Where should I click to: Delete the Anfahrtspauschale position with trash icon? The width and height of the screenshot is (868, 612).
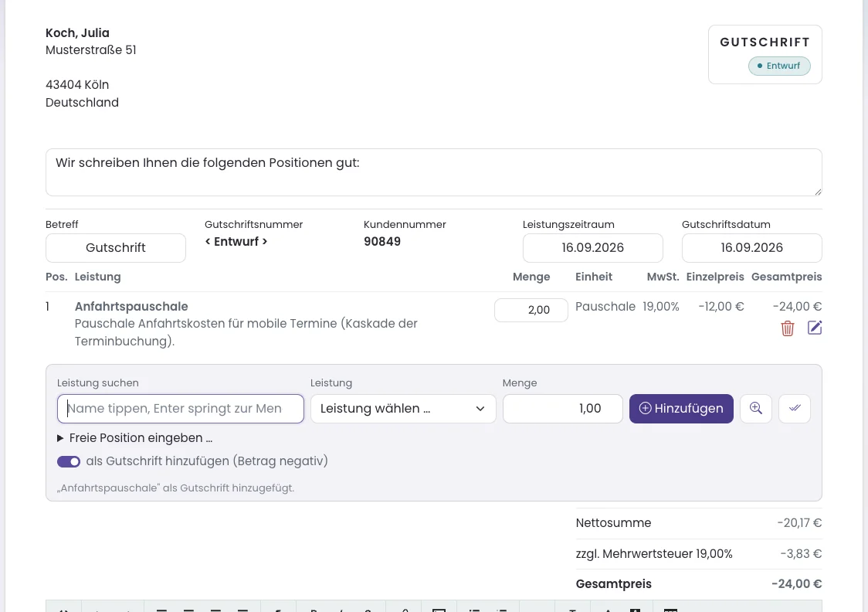tap(787, 328)
